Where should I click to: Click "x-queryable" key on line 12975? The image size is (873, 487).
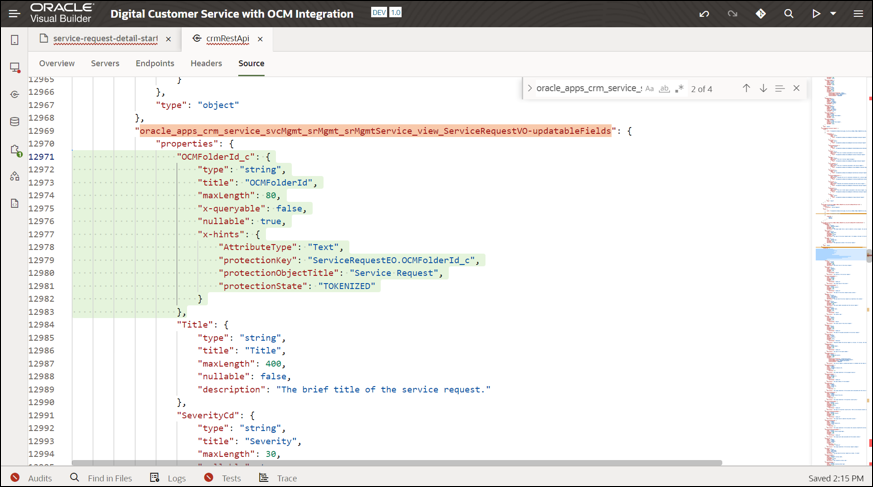pos(232,208)
